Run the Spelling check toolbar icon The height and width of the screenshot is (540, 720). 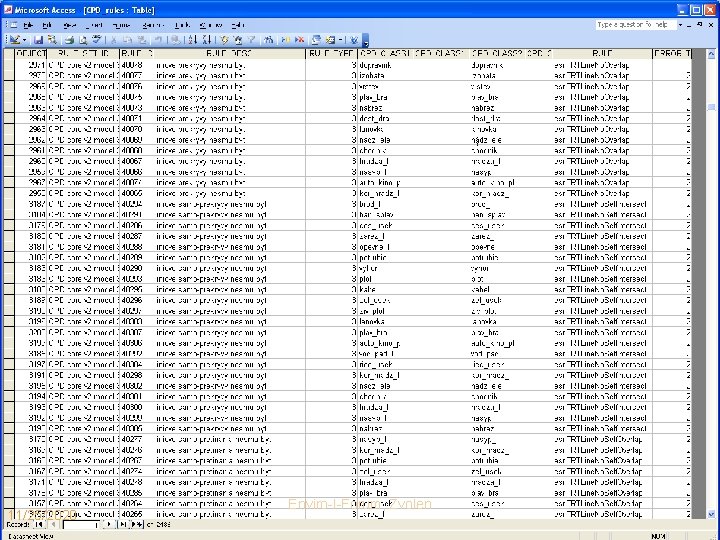[x=96, y=40]
